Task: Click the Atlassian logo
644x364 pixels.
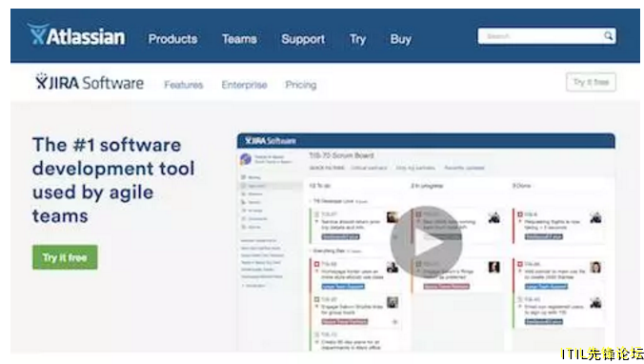Action: pyautogui.click(x=76, y=35)
